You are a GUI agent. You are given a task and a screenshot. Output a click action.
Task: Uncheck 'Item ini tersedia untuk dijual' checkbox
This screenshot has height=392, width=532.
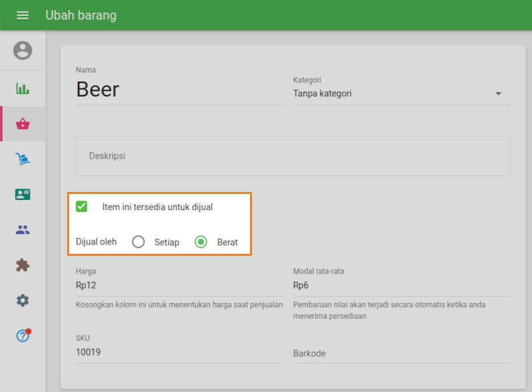click(82, 207)
